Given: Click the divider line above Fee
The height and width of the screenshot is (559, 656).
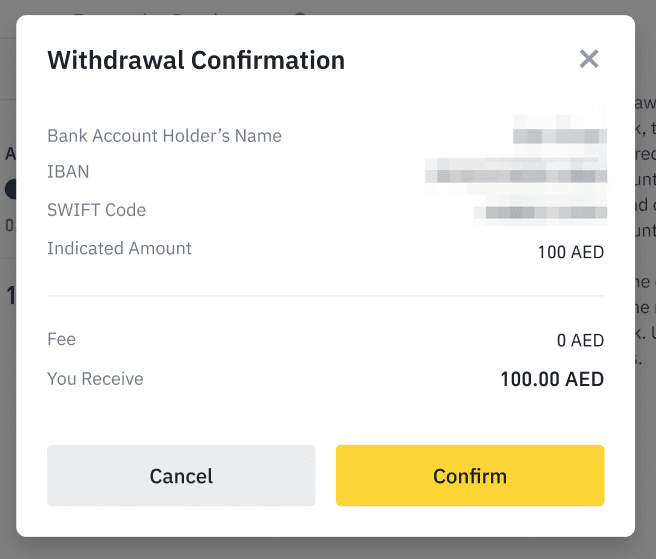Looking at the screenshot, I should coord(325,296).
